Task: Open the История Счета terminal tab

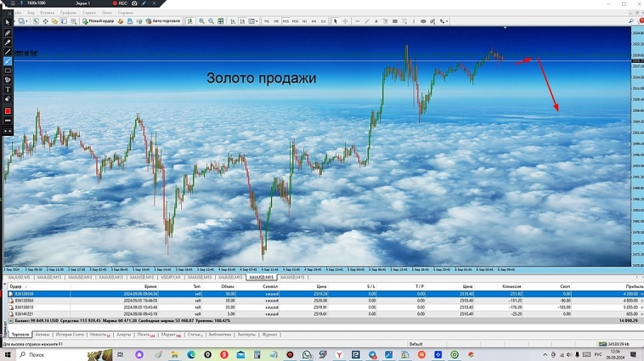Action: (x=70, y=335)
